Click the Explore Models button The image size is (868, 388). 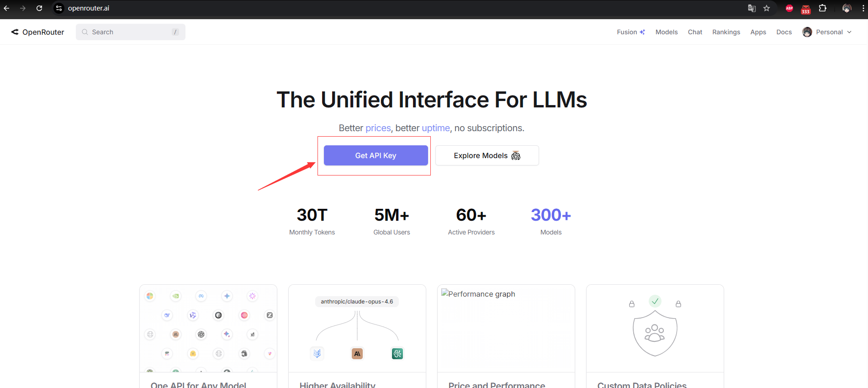tap(487, 155)
